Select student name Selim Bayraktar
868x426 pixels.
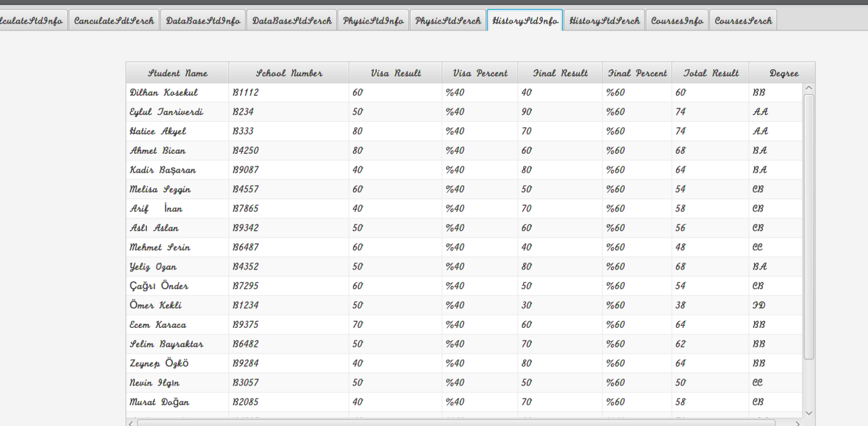click(166, 344)
